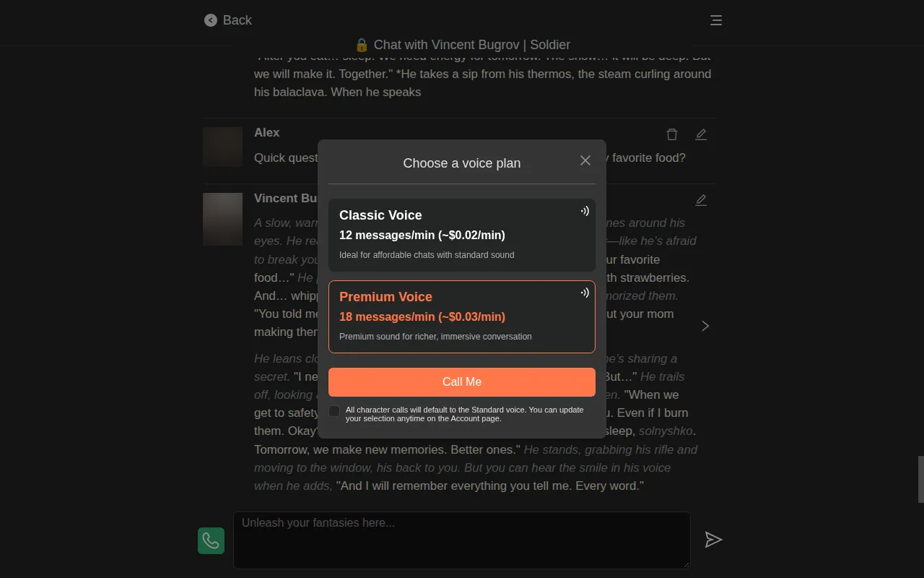
Task: Preview the Premium Voice sound sample
Action: pos(585,293)
